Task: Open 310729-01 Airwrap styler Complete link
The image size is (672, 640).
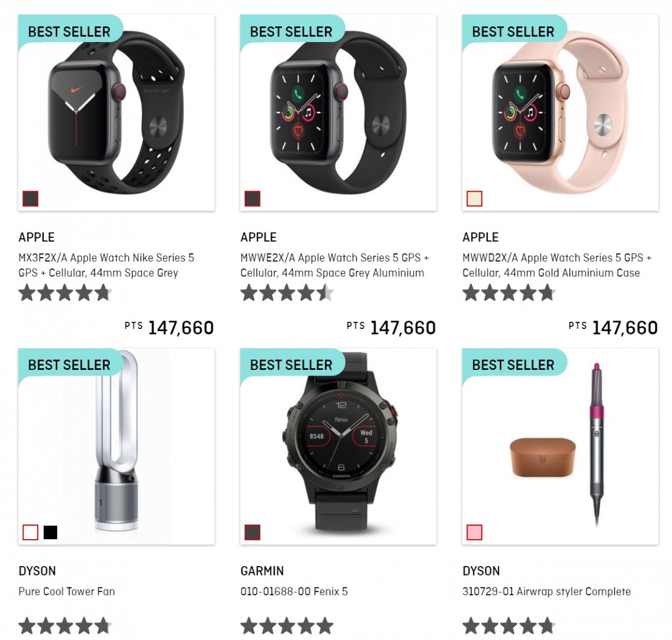Action: coord(547,591)
